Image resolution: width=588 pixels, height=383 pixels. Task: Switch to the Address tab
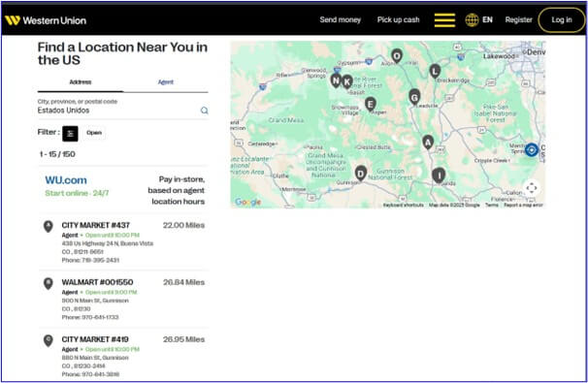81,82
